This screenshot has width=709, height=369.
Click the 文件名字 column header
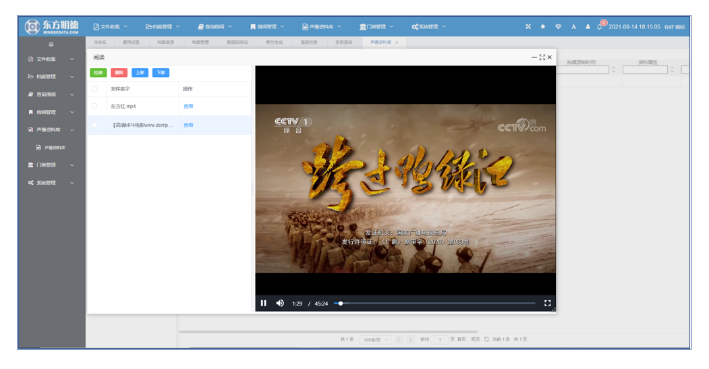[x=120, y=89]
